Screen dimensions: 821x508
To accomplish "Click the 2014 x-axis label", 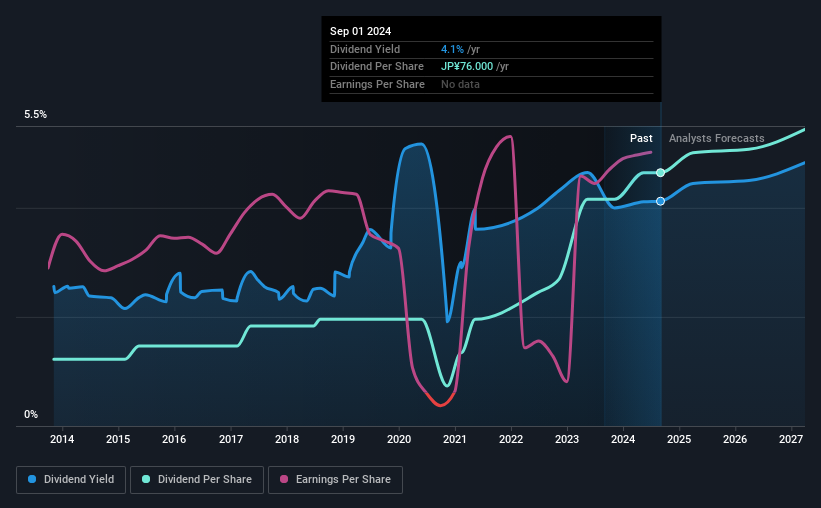I will click(62, 439).
